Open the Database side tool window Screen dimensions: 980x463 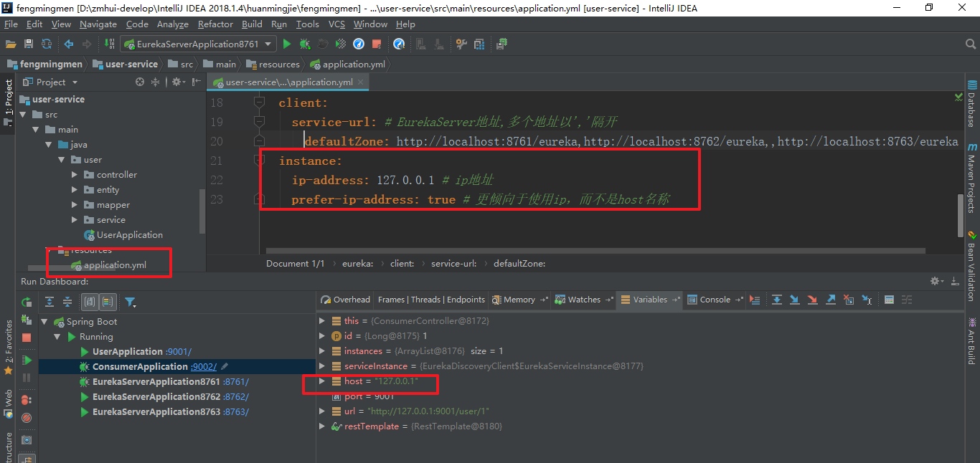972,103
